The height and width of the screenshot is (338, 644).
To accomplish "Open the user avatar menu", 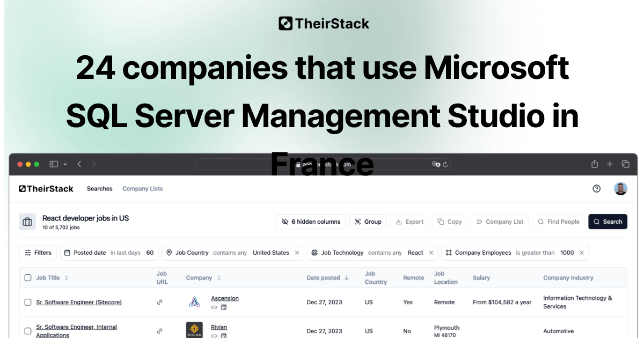I will [620, 189].
